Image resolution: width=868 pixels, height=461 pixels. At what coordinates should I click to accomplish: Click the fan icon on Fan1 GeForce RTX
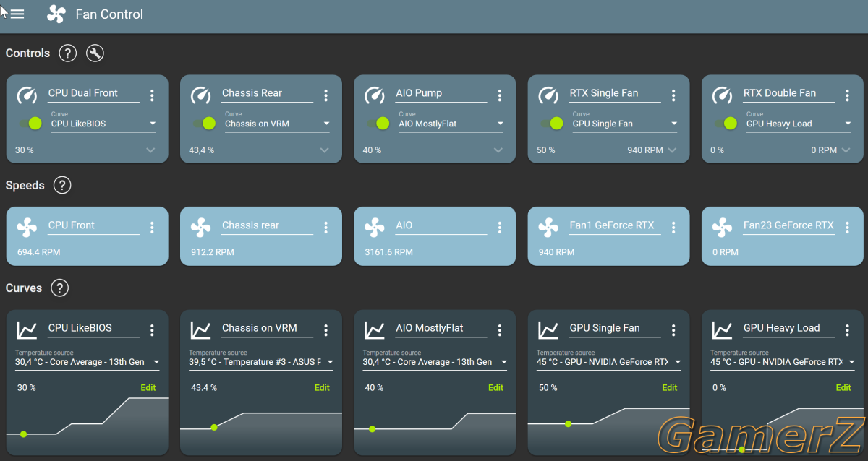548,228
